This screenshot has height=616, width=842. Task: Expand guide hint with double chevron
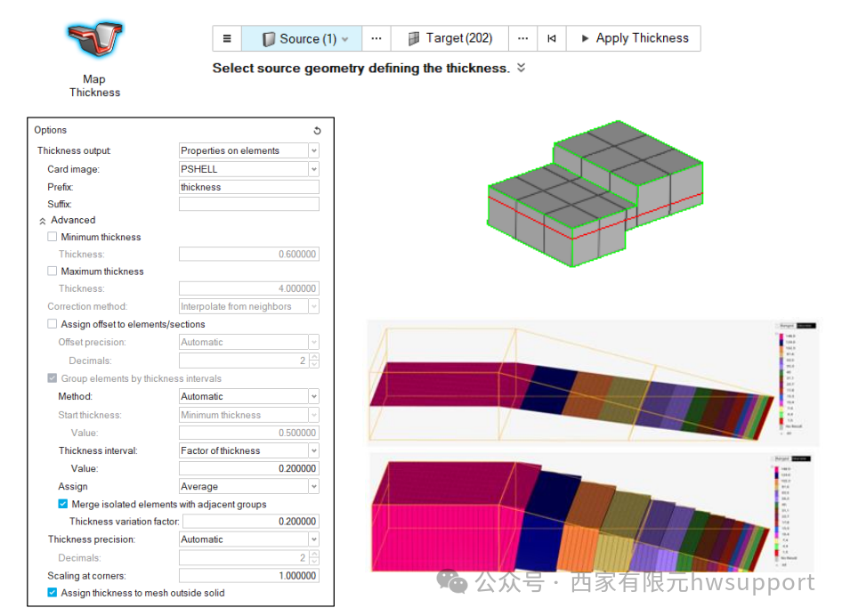(x=521, y=68)
